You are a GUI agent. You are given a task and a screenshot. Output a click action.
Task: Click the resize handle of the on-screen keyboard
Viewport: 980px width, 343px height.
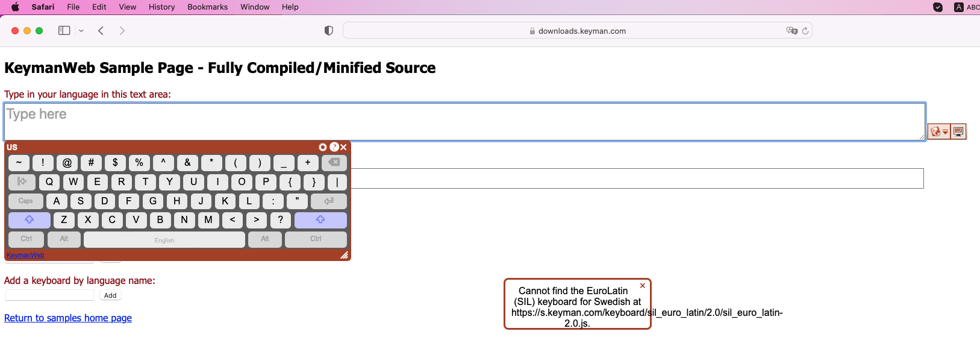point(344,256)
